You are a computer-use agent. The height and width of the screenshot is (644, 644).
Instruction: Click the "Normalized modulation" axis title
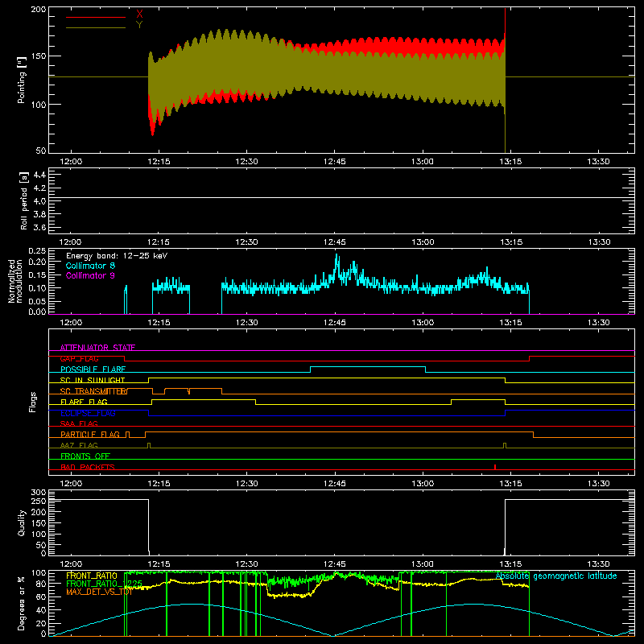click(x=15, y=281)
